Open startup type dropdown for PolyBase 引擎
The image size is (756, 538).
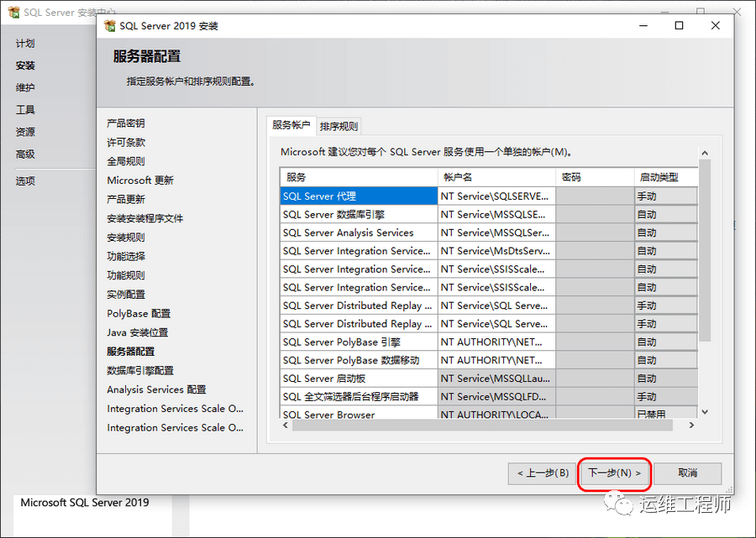tap(666, 342)
